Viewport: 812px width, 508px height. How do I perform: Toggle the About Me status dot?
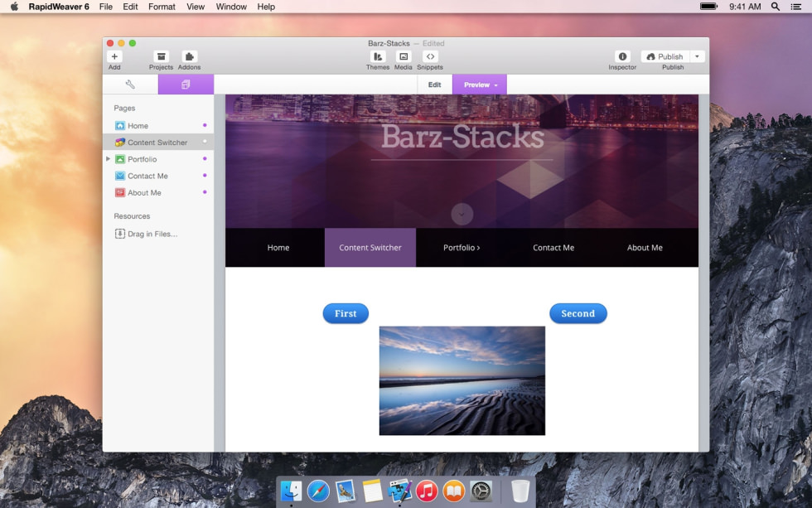[205, 191]
